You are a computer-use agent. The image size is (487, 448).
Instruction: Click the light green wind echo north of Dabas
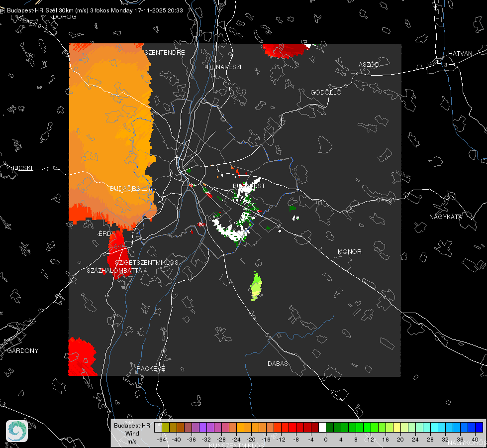pyautogui.click(x=256, y=287)
